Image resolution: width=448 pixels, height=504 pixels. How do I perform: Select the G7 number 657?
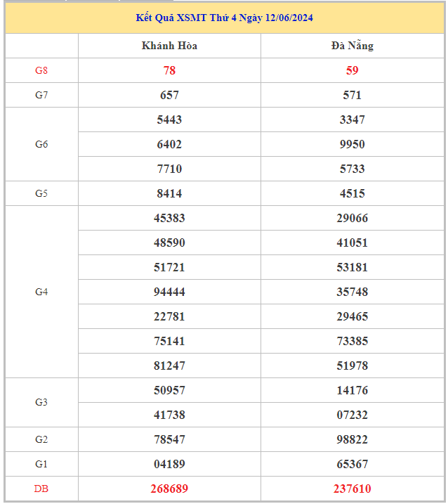(169, 95)
